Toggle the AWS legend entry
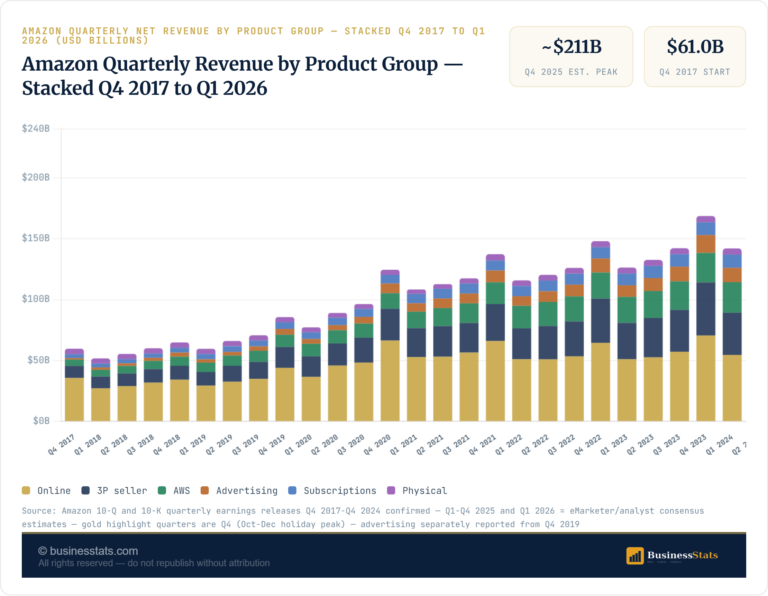 point(174,491)
